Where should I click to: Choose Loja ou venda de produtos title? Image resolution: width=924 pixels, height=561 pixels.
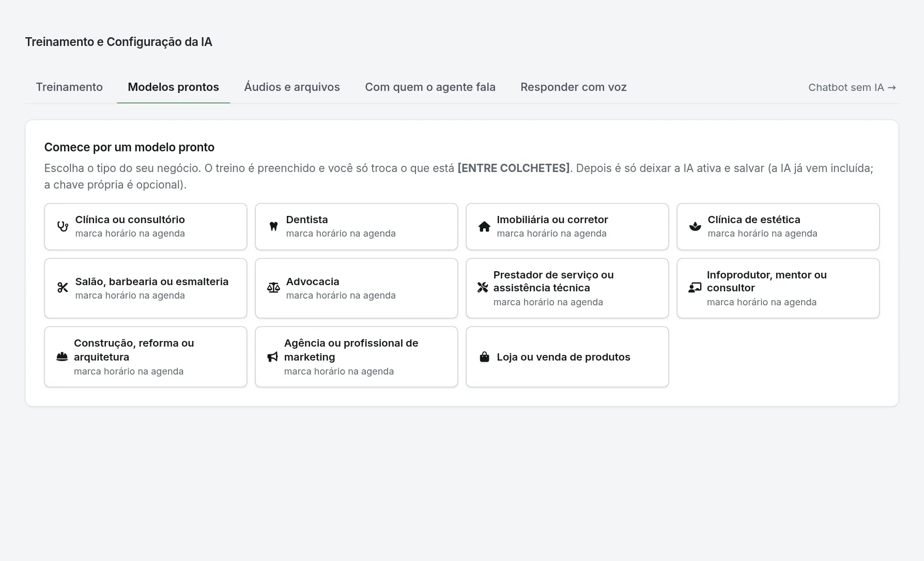point(564,357)
